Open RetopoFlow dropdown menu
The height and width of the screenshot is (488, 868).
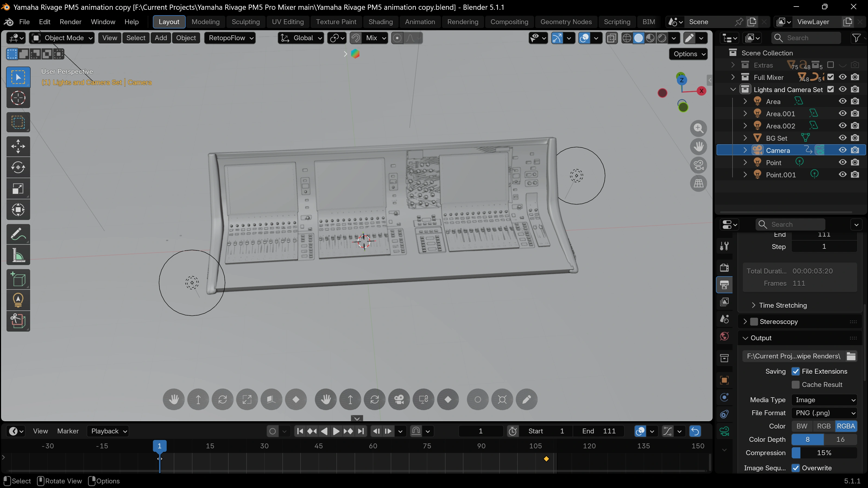[x=230, y=38]
